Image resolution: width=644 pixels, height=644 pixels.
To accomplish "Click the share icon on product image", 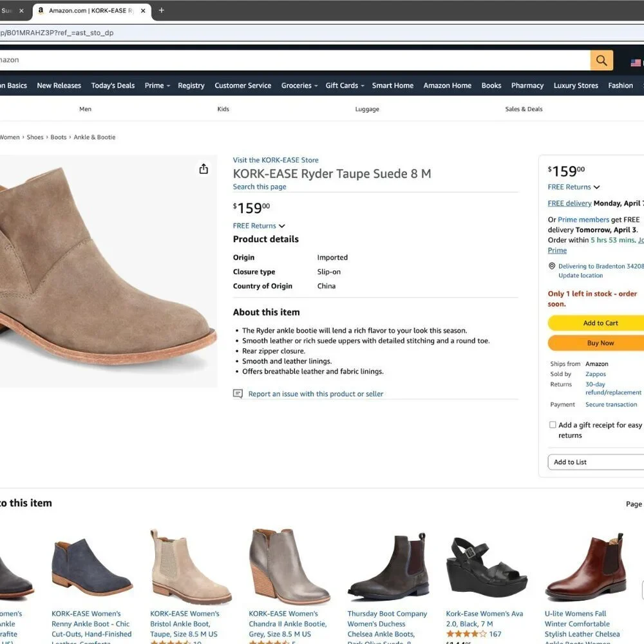I will coord(204,169).
